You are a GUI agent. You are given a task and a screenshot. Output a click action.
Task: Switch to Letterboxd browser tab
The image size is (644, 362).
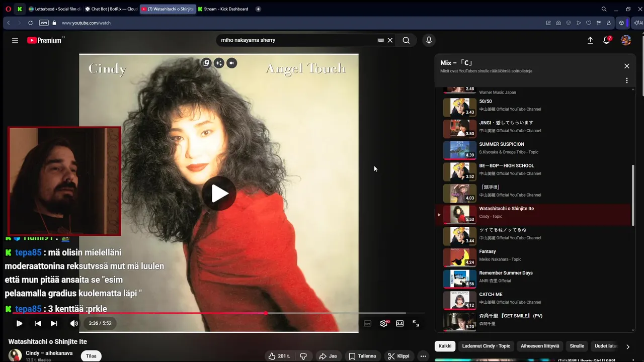click(54, 9)
